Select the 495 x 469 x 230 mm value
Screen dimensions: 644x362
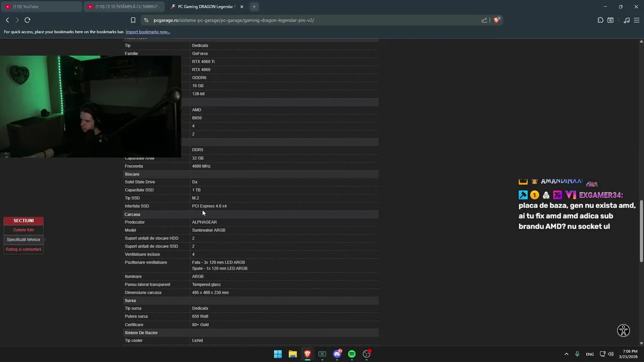[210, 293]
